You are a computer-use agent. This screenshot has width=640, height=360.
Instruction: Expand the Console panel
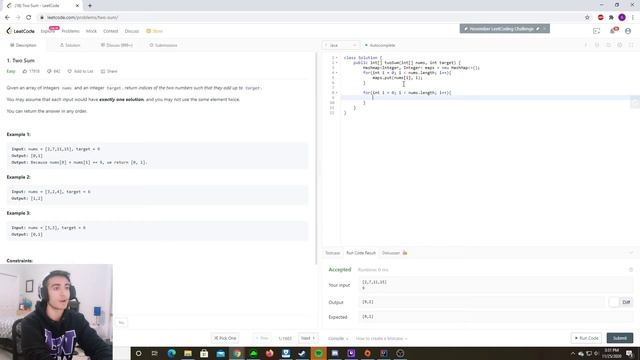click(x=338, y=339)
